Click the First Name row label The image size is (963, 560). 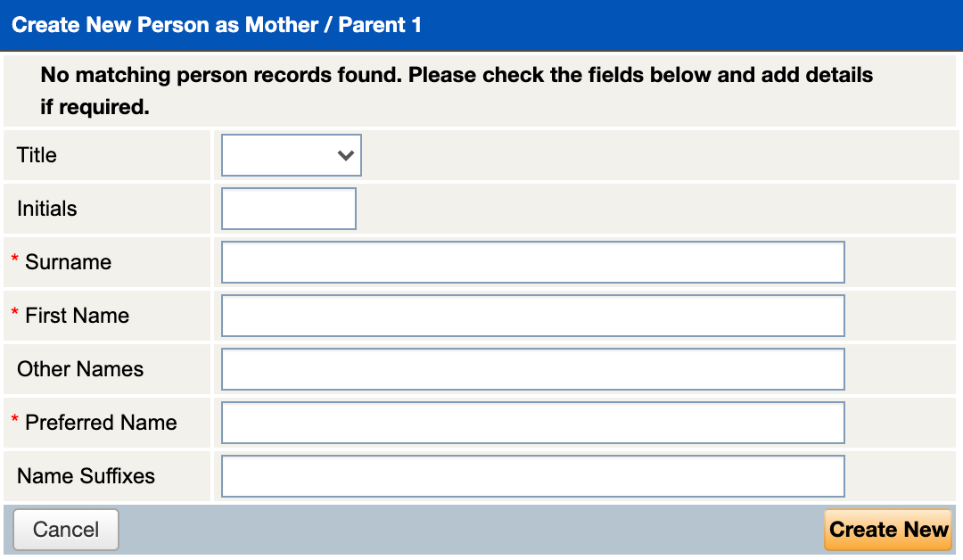coord(78,315)
